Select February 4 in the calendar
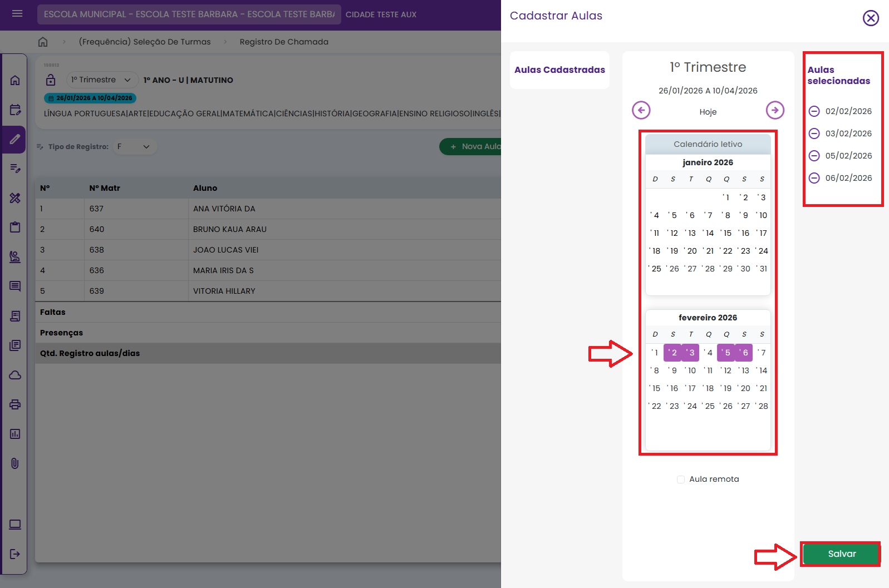Screen dimensions: 889x588 click(708, 353)
